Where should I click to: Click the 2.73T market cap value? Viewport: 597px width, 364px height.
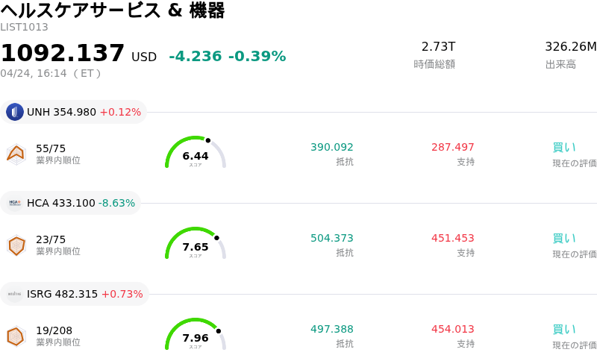tap(438, 47)
